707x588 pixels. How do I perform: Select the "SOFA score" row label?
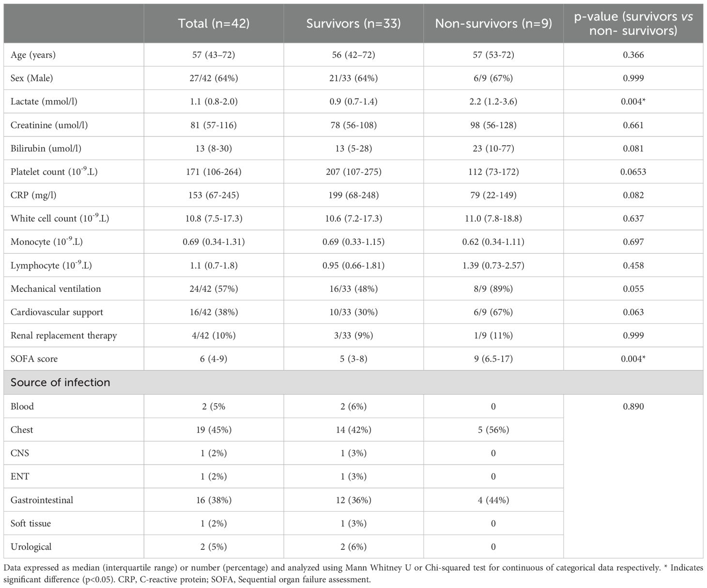pyautogui.click(x=34, y=359)
